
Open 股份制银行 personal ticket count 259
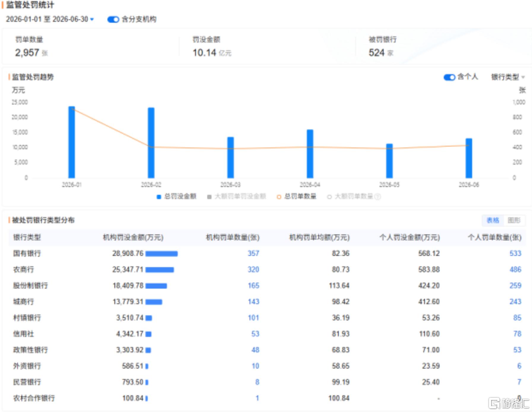(x=515, y=286)
